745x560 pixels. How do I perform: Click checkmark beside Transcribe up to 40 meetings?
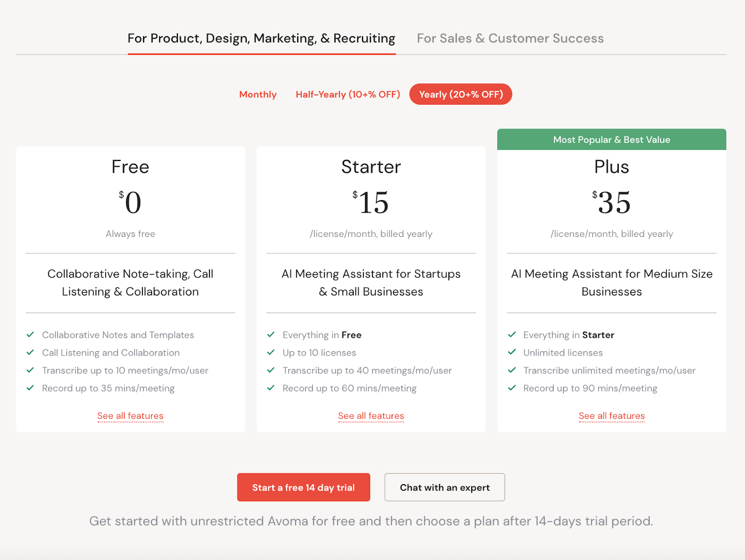pos(271,370)
